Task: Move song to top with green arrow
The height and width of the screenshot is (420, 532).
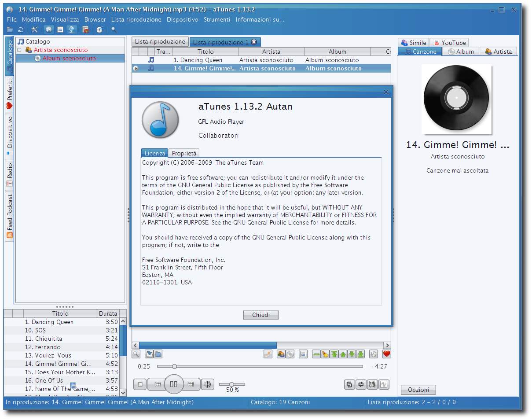Action: [x=334, y=354]
